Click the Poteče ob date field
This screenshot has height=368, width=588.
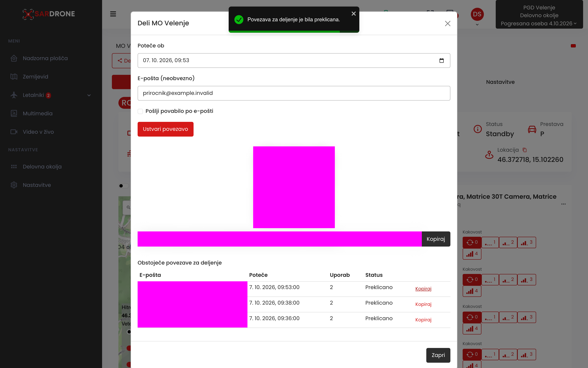[294, 61]
